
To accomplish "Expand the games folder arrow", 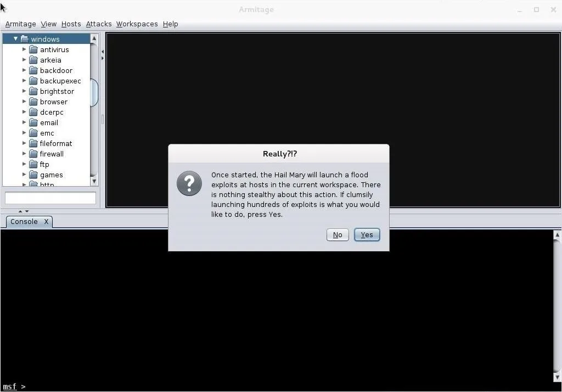I will click(24, 175).
